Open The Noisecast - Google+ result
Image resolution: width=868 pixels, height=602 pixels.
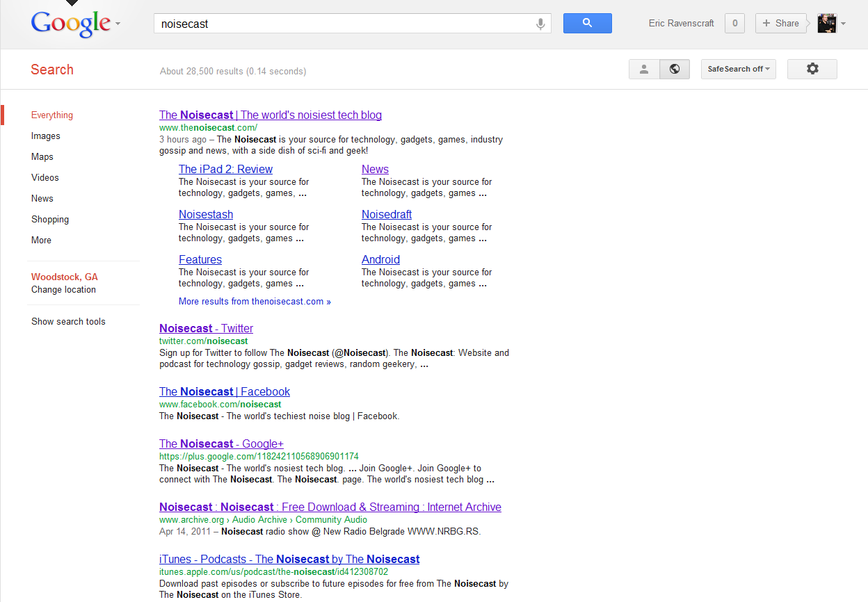coord(221,444)
